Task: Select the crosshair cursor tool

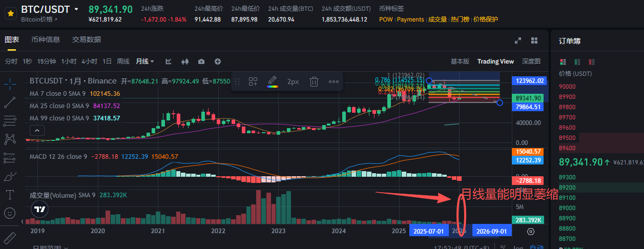Action: pyautogui.click(x=9, y=85)
